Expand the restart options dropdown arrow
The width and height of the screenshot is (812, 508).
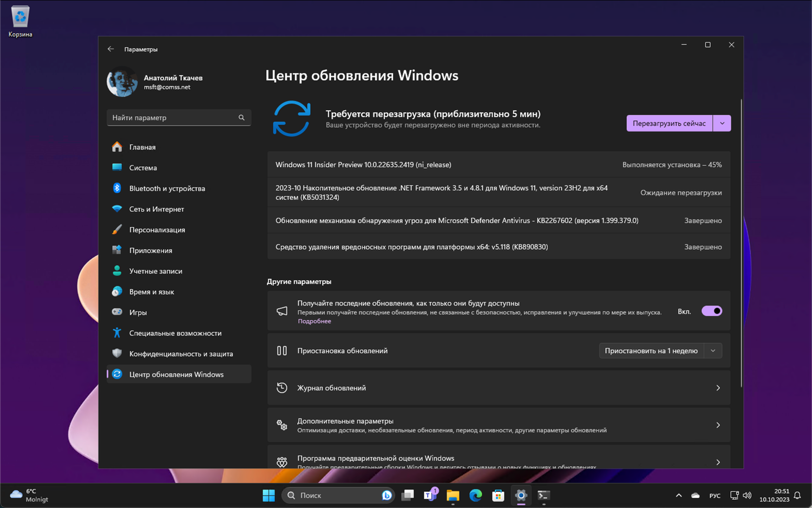tap(722, 123)
